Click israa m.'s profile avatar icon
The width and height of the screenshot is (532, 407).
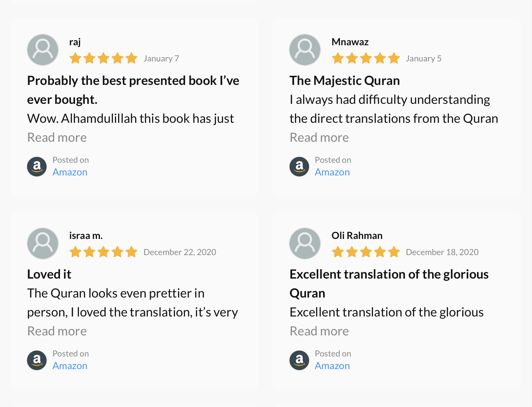(x=43, y=243)
